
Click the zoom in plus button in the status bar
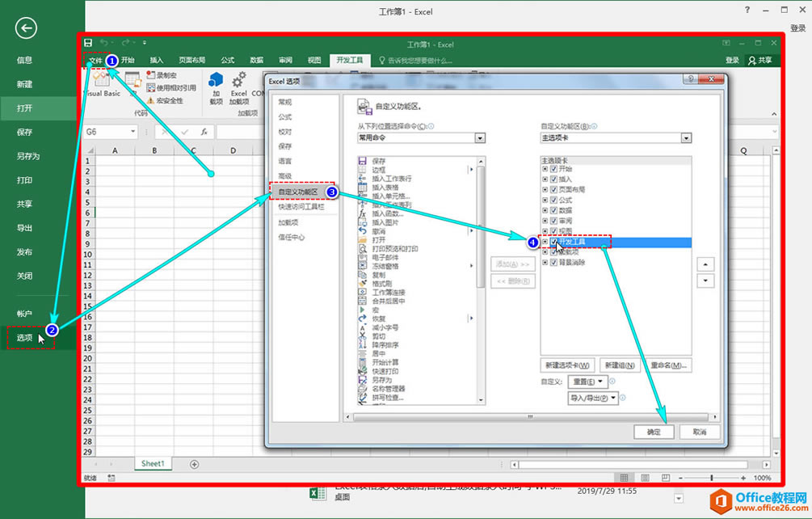743,478
